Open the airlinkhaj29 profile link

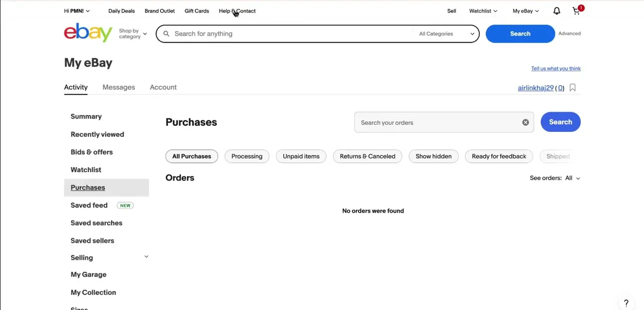click(535, 88)
